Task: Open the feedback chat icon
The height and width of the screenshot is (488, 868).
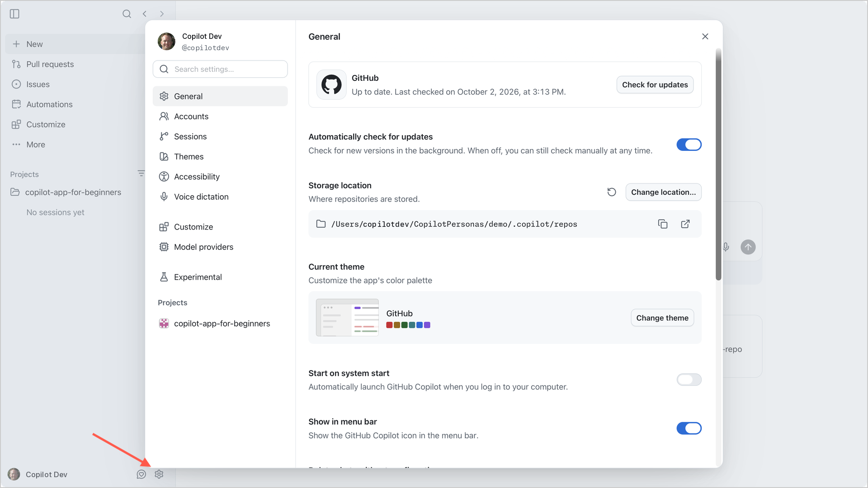Action: click(x=142, y=474)
